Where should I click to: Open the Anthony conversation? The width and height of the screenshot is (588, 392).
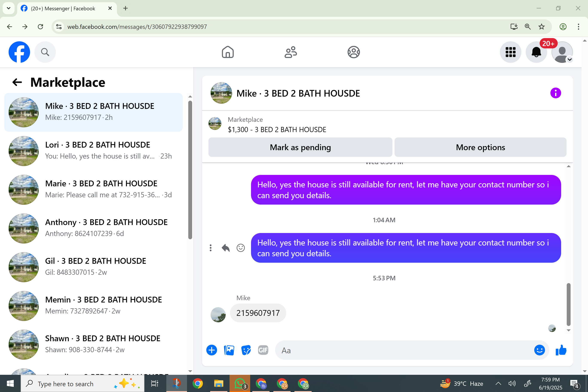pos(93,228)
